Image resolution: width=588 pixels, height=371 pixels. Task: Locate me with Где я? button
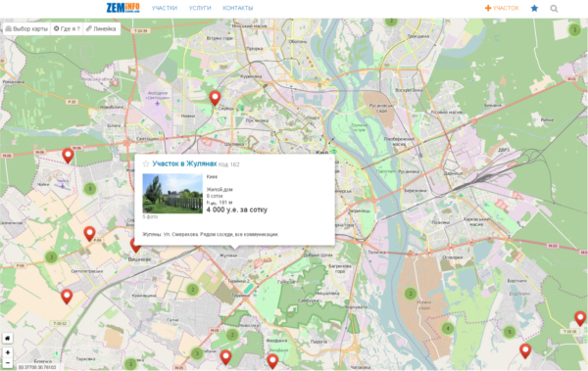pos(67,28)
